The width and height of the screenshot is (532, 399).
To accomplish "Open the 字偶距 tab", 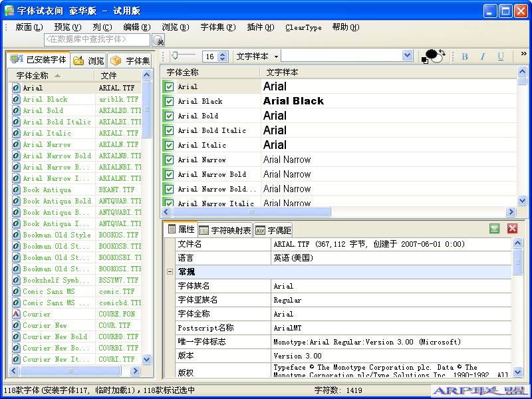I will 273,230.
